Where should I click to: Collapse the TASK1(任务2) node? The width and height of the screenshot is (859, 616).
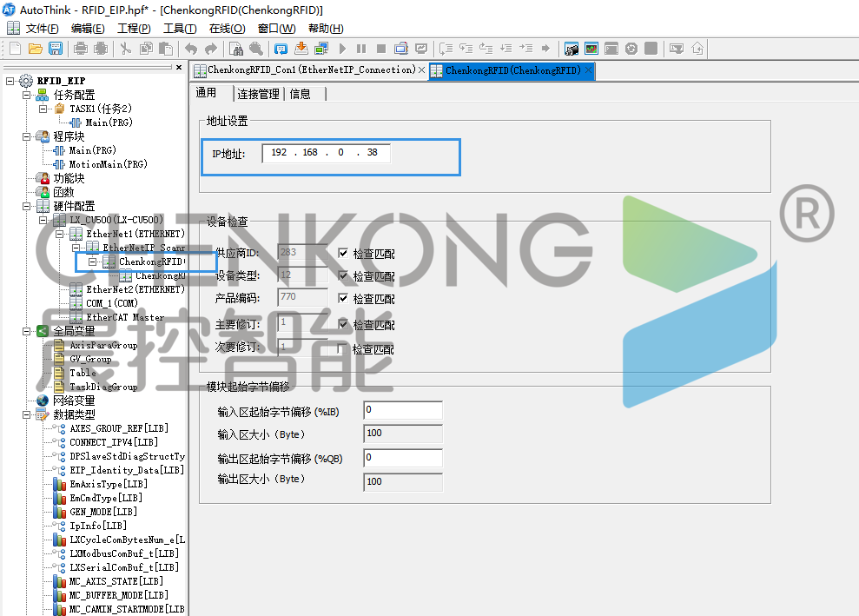coord(43,109)
